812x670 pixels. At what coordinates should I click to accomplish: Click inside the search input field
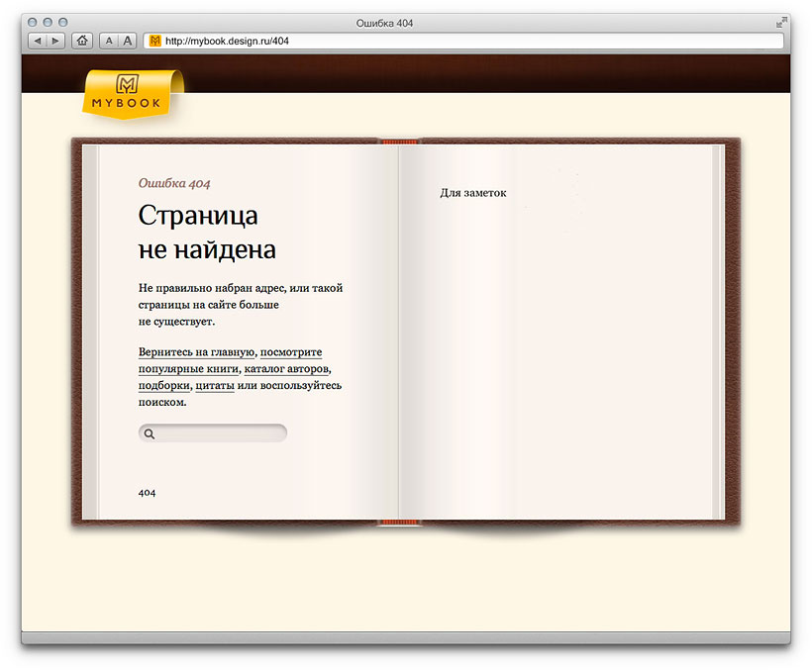tap(213, 432)
